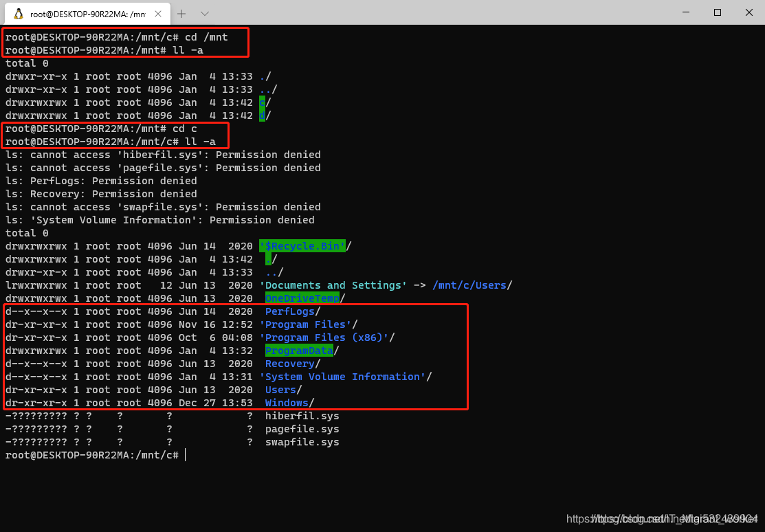Viewport: 765px width, 532px height.
Task: Click 'System Volume Information' directory in listing
Action: (x=342, y=377)
